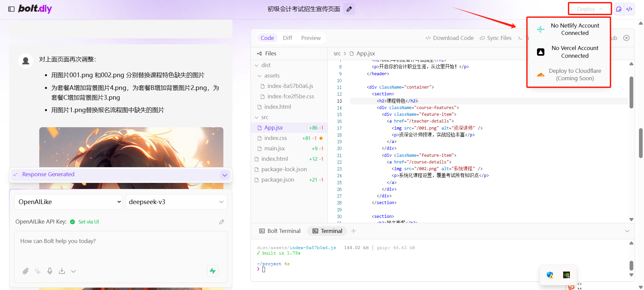The width and height of the screenshot is (644, 290).
Task: Click line number 13 in the editor gutter
Action: pos(339,101)
